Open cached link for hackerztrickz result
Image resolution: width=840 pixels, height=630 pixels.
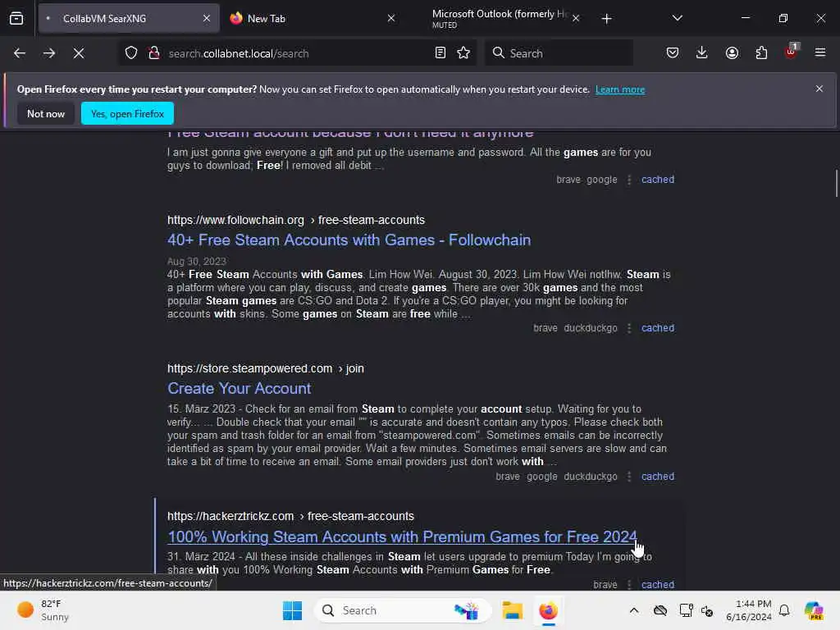pyautogui.click(x=658, y=584)
